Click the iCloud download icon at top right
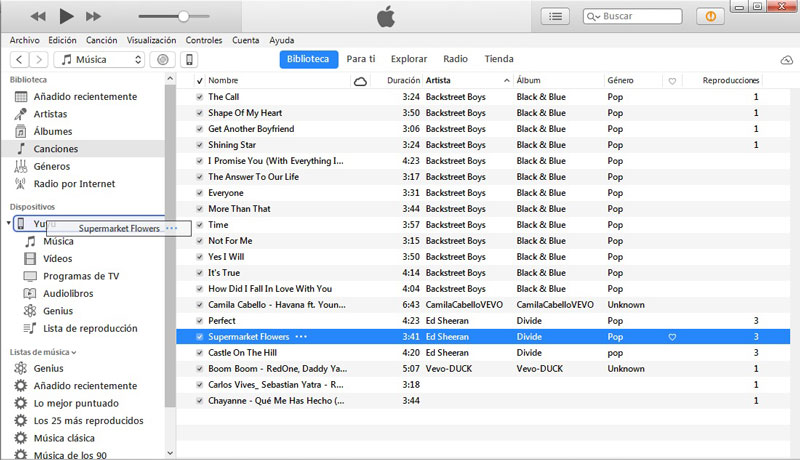The height and width of the screenshot is (460, 800). 786,60
